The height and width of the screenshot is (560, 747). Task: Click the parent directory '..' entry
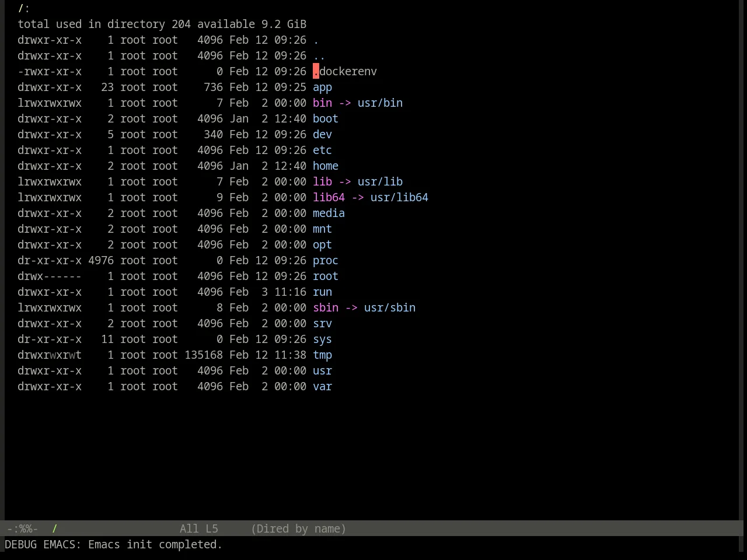point(319,56)
